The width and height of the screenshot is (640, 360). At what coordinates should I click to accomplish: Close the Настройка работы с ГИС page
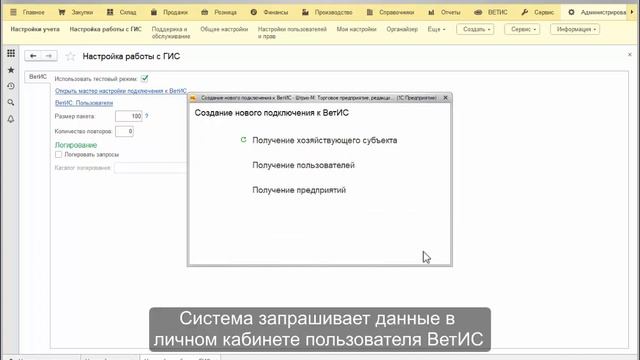coord(629,55)
